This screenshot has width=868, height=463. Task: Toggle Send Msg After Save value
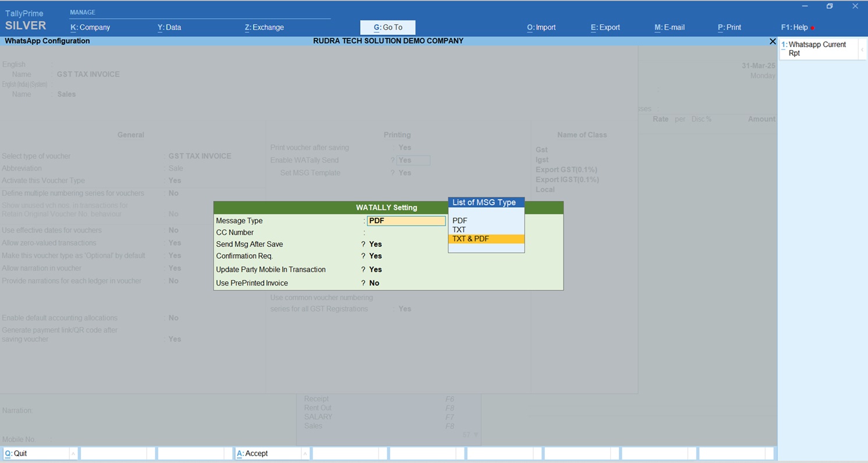pos(375,244)
